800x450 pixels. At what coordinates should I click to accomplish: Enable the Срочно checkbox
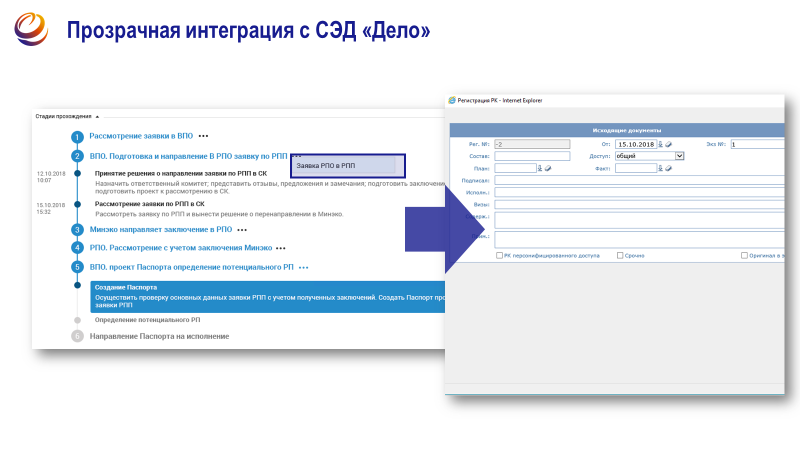pos(620,255)
